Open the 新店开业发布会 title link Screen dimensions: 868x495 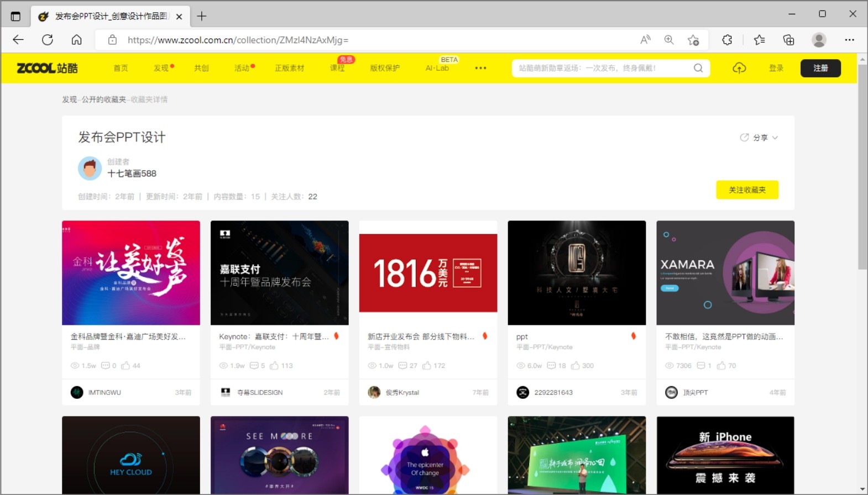coord(421,336)
